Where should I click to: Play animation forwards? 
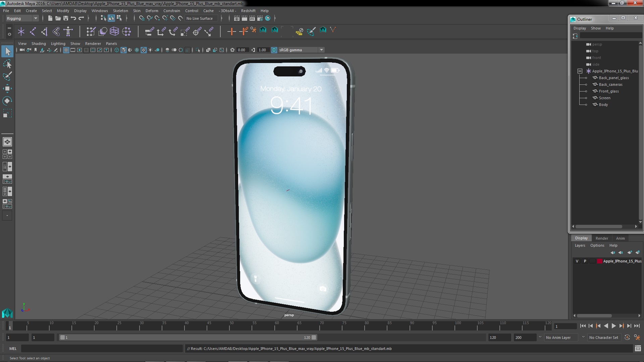tap(613, 326)
